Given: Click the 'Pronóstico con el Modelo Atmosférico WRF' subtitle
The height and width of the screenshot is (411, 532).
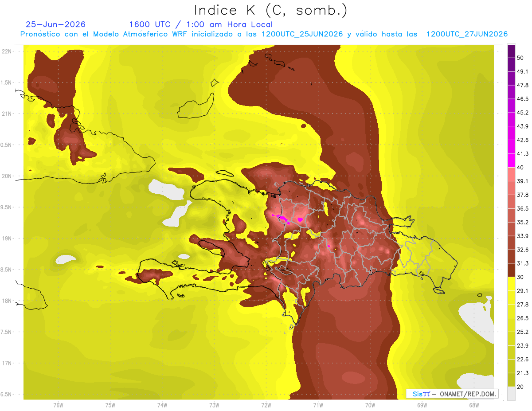Looking at the screenshot, I should pyautogui.click(x=105, y=34).
